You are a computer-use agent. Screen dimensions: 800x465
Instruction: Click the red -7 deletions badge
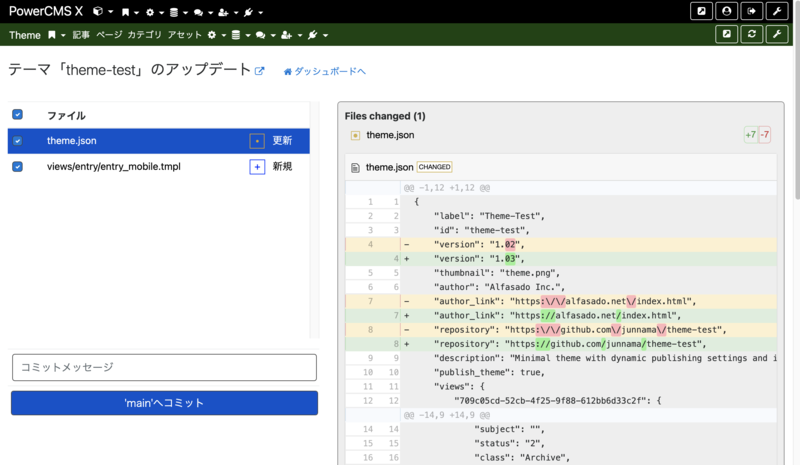764,135
